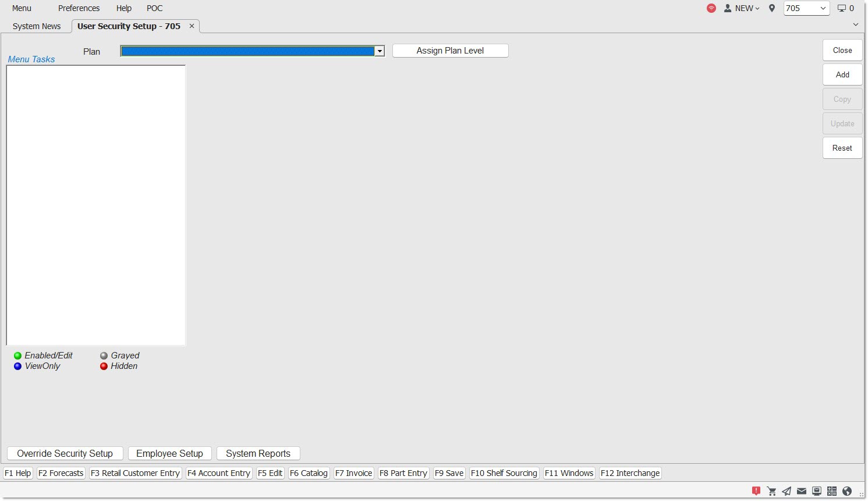Viewport: 868px width, 501px height.
Task: Click the paper plane send icon
Action: coord(786,491)
